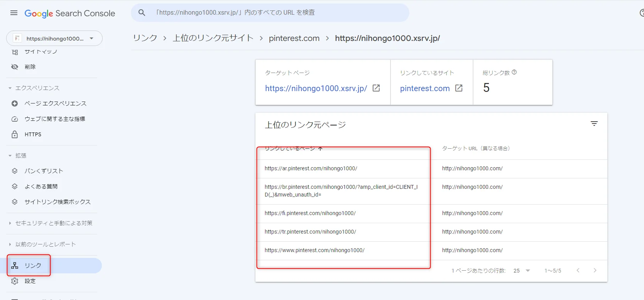
Task: Click ターゲット URL（異なる場合）column header
Action: [x=476, y=148]
